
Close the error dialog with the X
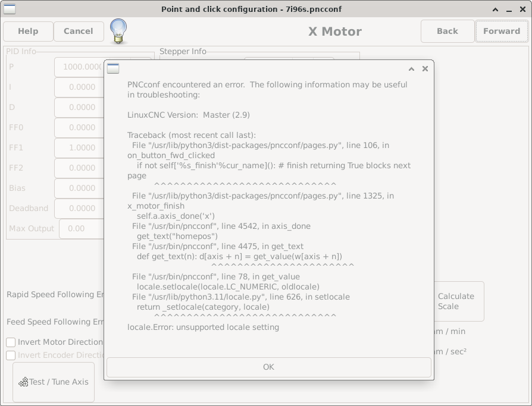click(x=425, y=68)
